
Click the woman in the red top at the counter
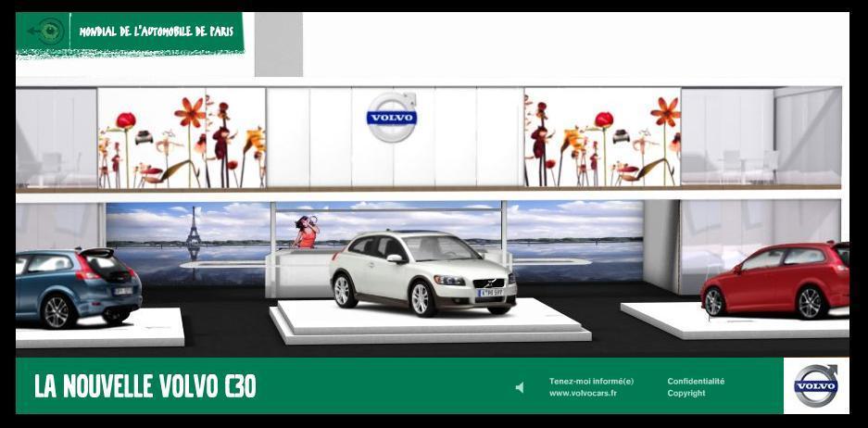coord(306,232)
